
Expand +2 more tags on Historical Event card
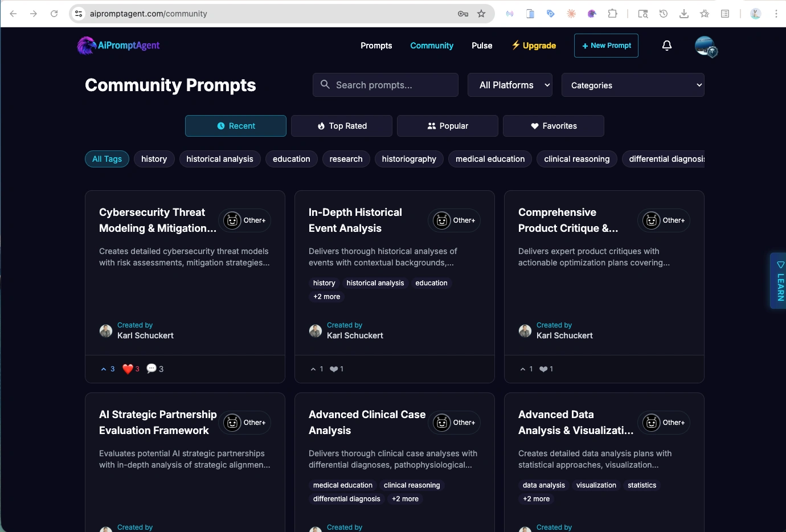tap(327, 297)
